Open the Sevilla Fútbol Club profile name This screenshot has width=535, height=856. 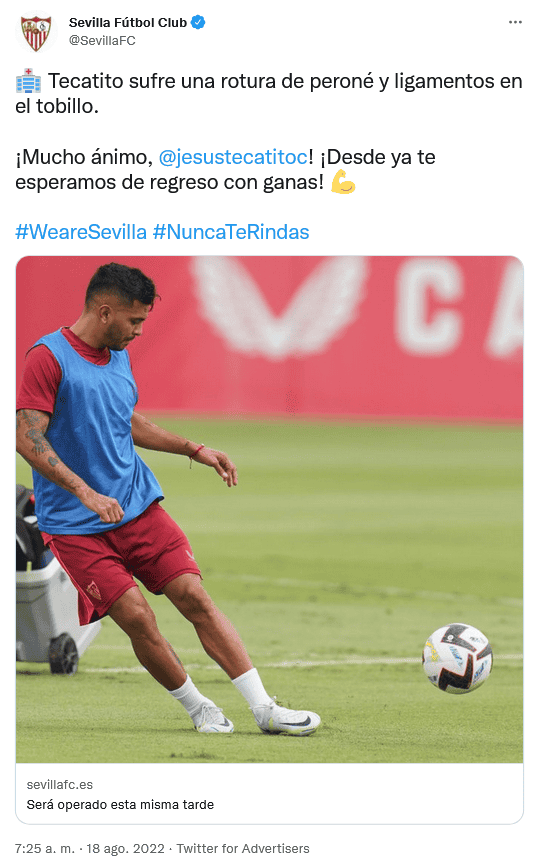tap(128, 23)
